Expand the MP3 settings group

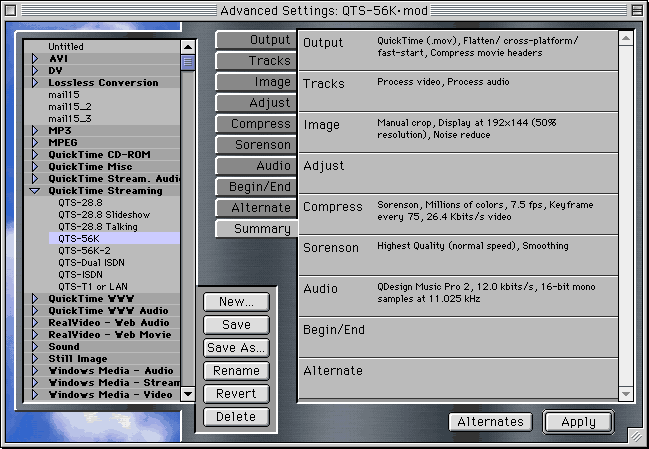coord(35,131)
